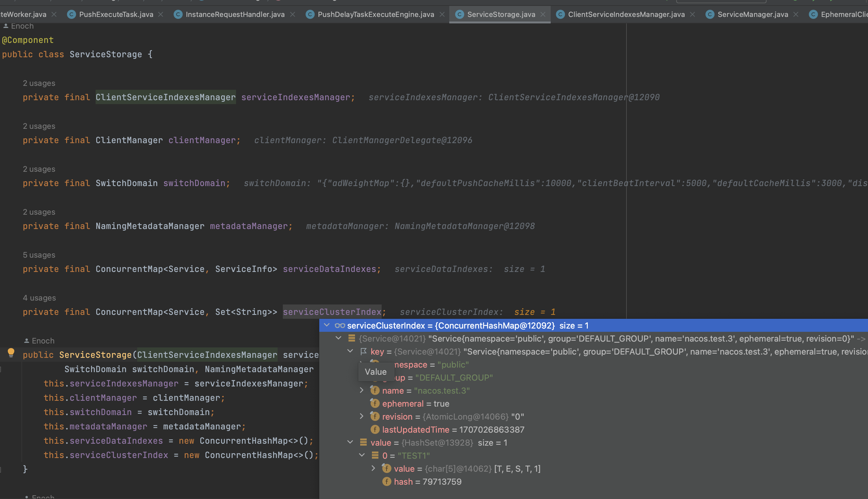Click the PushDelayTaskExecuteEngine.java class file icon
This screenshot has height=499, width=868.
tap(310, 14)
